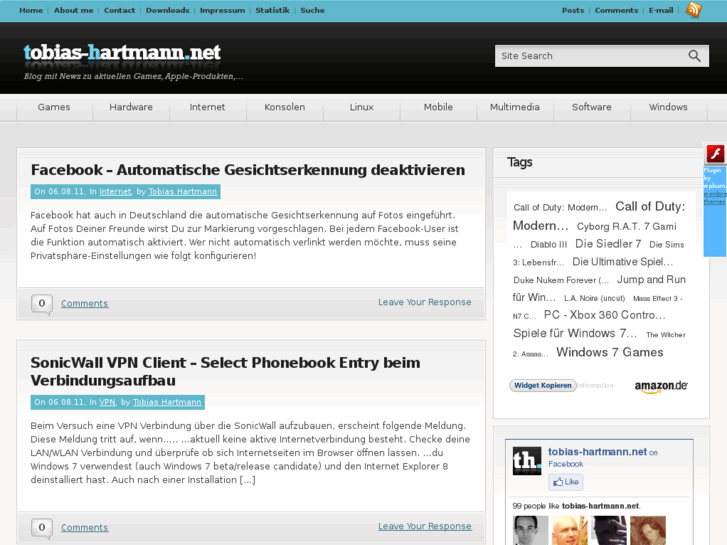Open author Tobias Hartmann on SonicWall post
727x545 pixels.
coord(167,402)
